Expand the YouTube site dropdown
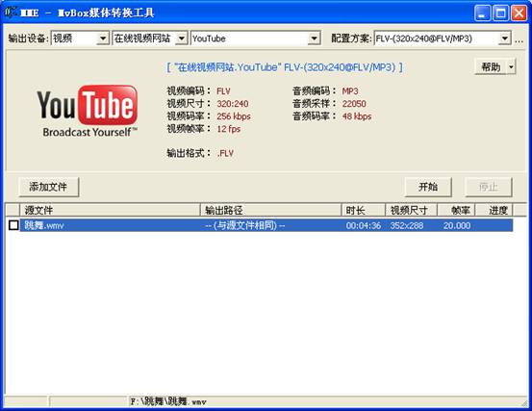Screen dimensions: 532x411 pyautogui.click(x=315, y=39)
